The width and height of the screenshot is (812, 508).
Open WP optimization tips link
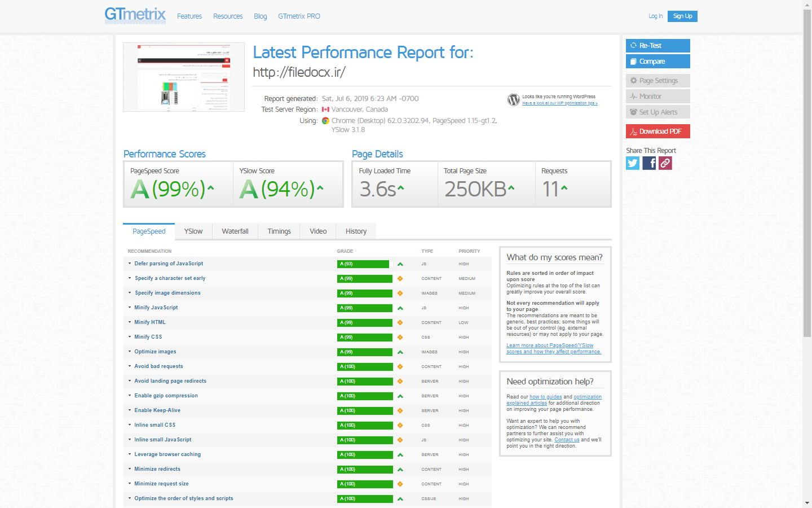559,103
